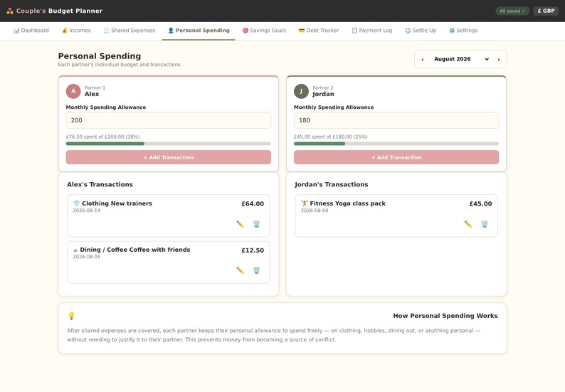Image resolution: width=565 pixels, height=392 pixels.
Task: Click the Partner 1 label
Action: (x=95, y=88)
